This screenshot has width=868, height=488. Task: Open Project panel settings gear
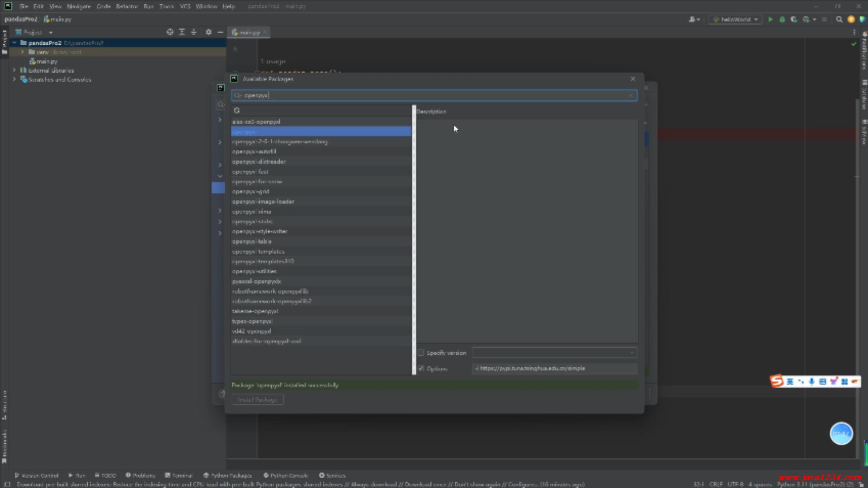click(x=208, y=32)
